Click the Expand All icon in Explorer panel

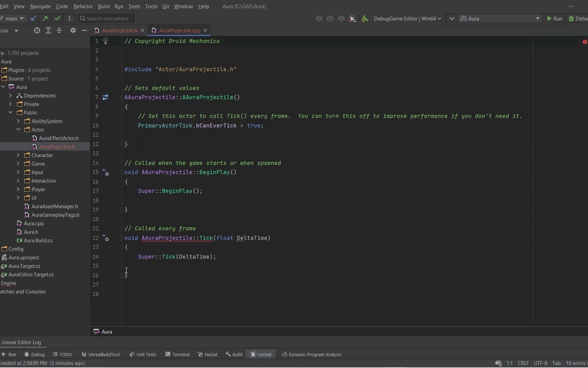48,31
